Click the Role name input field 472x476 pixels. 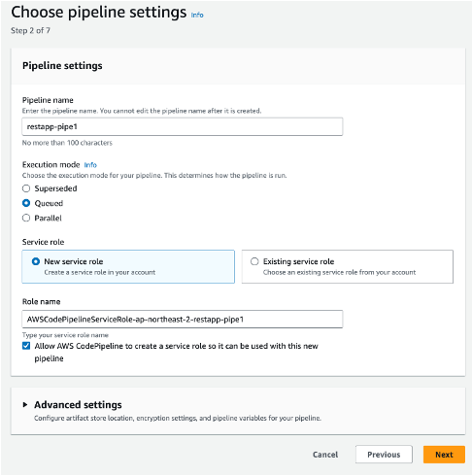[183, 320]
